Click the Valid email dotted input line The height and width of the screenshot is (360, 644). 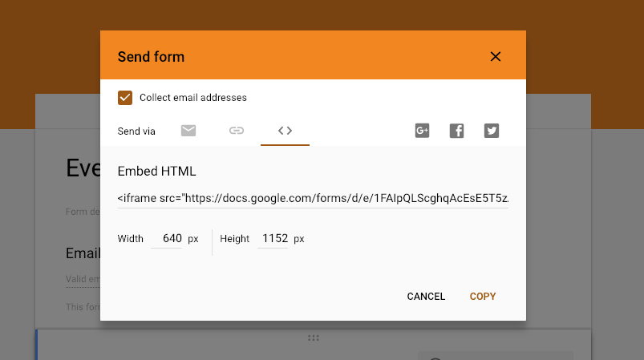[x=83, y=280]
